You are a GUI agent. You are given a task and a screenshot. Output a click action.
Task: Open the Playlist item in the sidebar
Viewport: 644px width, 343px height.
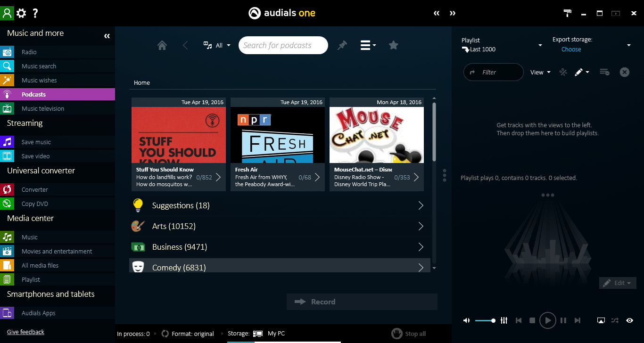pos(58,279)
